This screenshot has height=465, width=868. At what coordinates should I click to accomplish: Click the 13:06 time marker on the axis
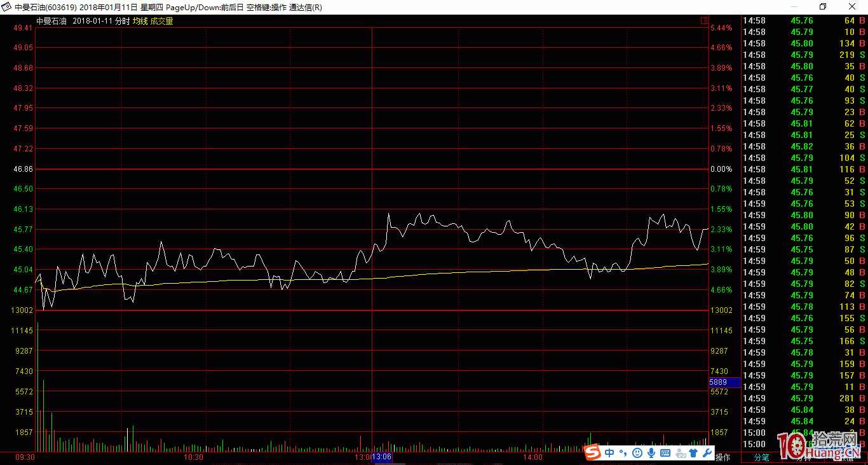click(x=382, y=457)
